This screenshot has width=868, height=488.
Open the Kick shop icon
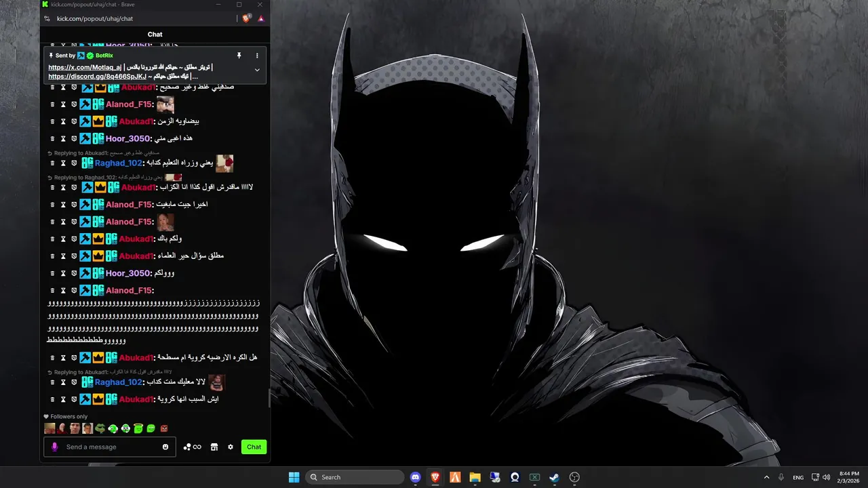point(214,447)
